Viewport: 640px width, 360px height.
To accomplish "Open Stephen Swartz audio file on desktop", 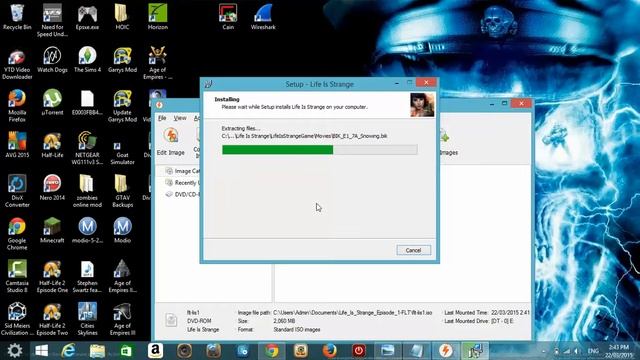I will pyautogui.click(x=87, y=276).
